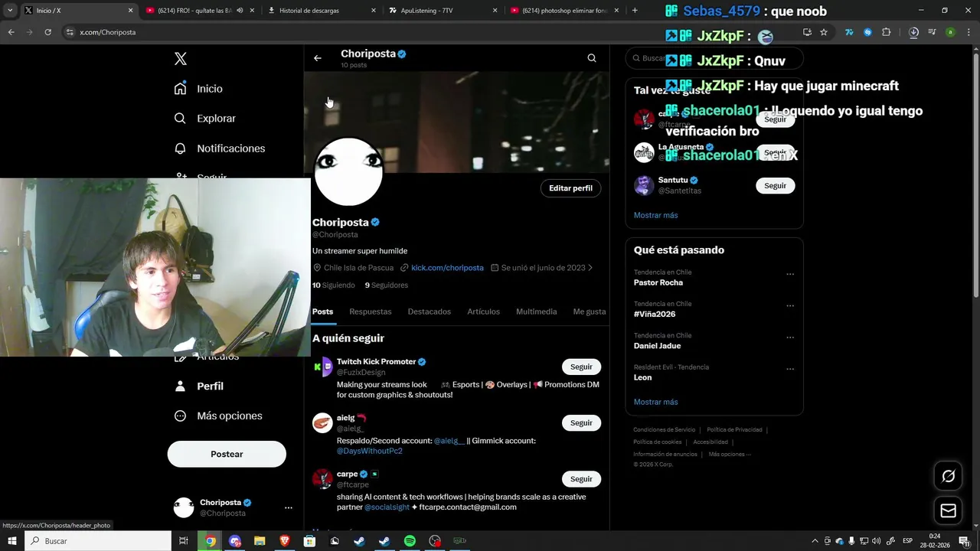This screenshot has width=980, height=551.
Task: Open the 10 Siguiendo list
Action: coord(334,285)
